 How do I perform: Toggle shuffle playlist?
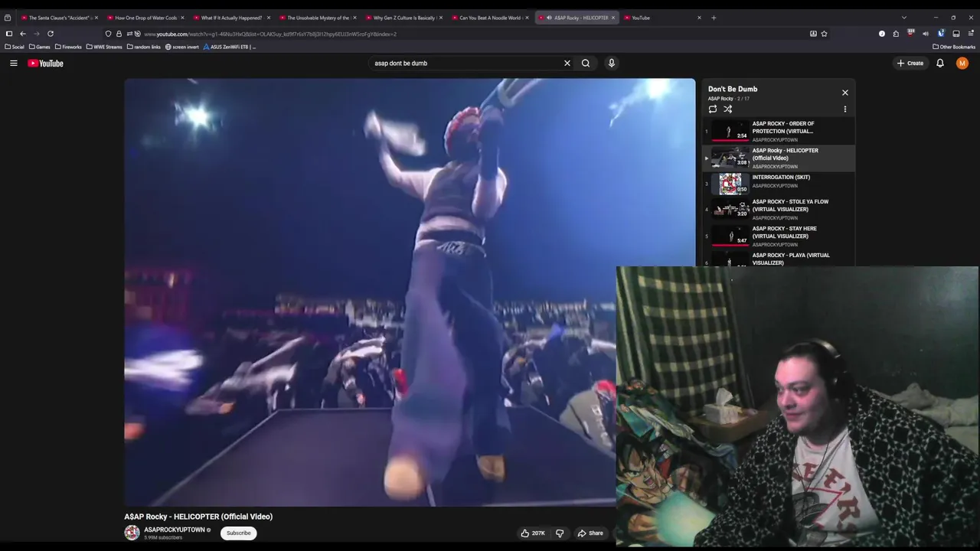[x=728, y=109]
